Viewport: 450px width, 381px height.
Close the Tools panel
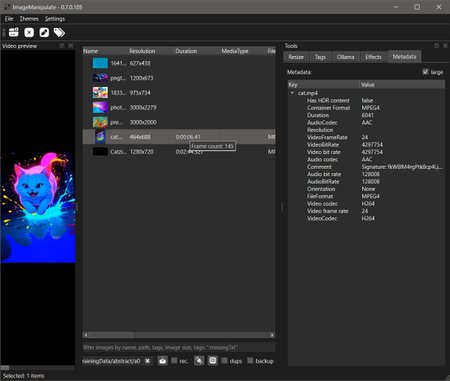point(445,46)
